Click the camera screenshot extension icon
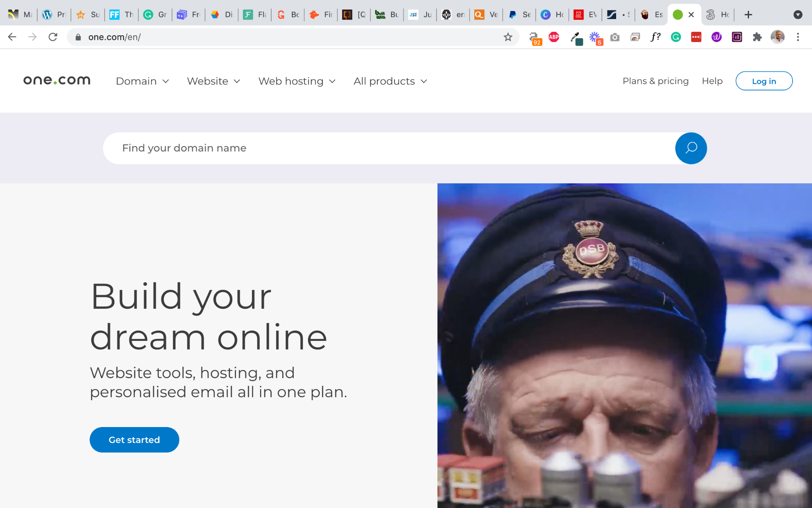The image size is (812, 508). [x=615, y=37]
